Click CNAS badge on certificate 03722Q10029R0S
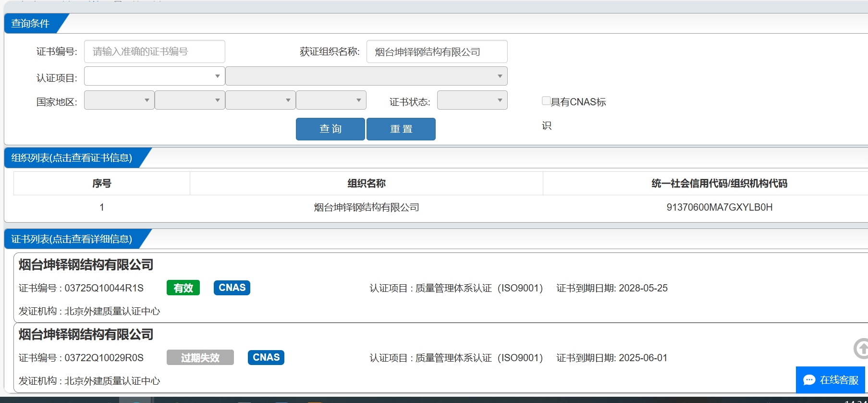The width and height of the screenshot is (868, 403). click(x=266, y=357)
